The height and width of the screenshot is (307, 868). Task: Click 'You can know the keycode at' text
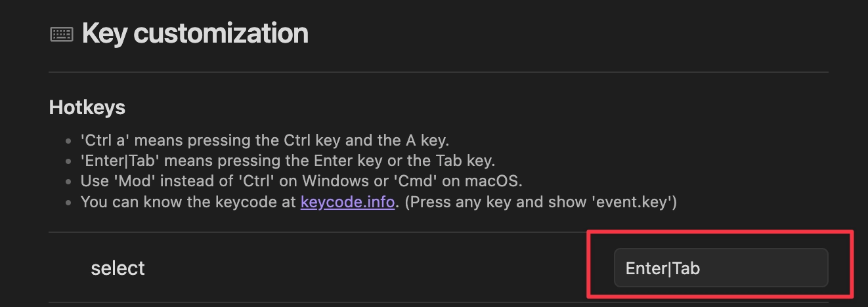point(188,202)
